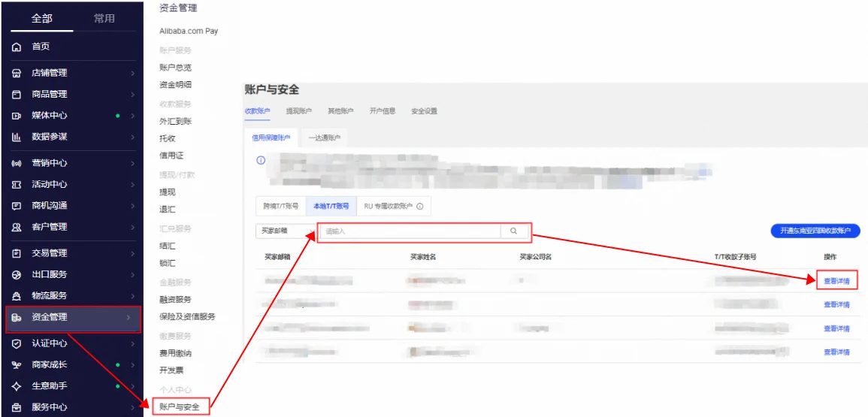
Task: Click the magnifier search icon button
Action: pyautogui.click(x=514, y=231)
